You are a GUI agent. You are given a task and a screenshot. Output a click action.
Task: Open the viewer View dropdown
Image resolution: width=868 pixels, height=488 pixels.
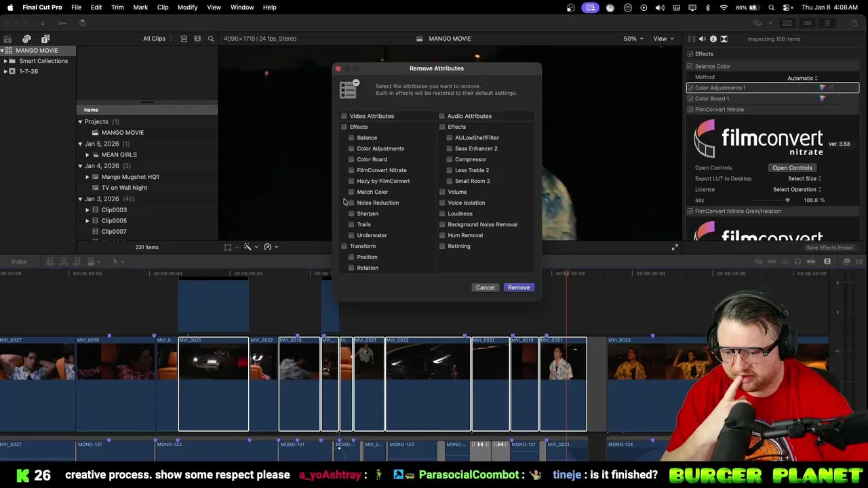click(x=663, y=39)
